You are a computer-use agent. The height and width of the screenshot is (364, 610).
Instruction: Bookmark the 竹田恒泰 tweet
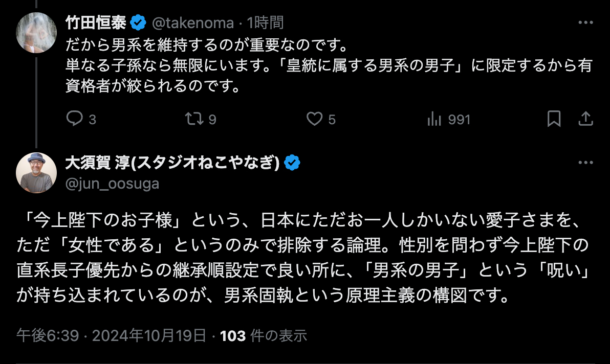coord(554,119)
